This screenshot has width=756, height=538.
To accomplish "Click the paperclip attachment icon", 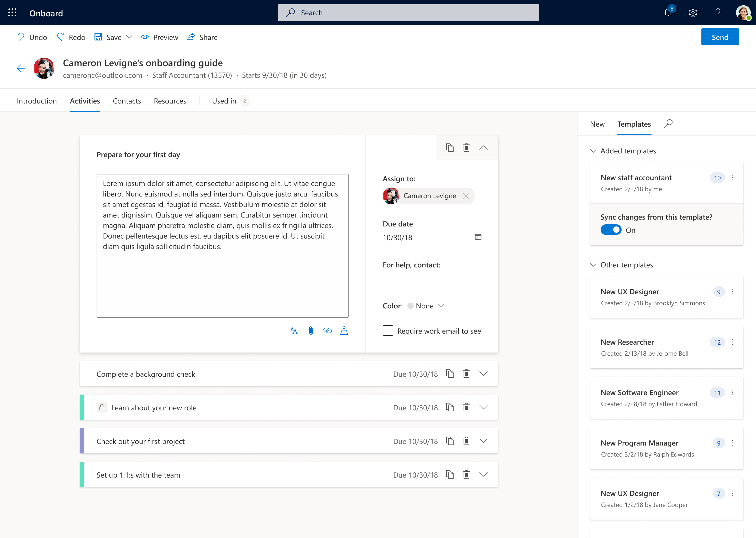I will click(311, 331).
